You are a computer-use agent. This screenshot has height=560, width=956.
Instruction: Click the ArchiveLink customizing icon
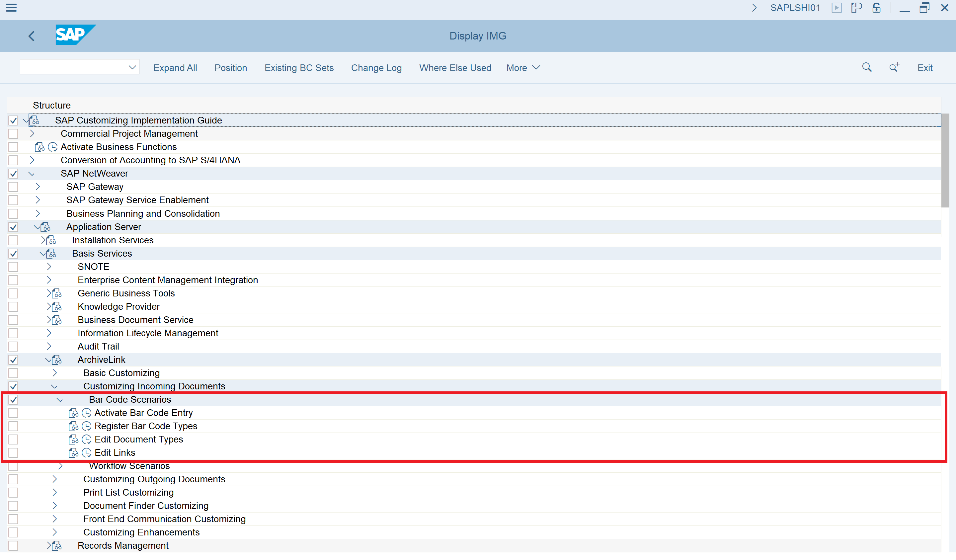(x=57, y=360)
